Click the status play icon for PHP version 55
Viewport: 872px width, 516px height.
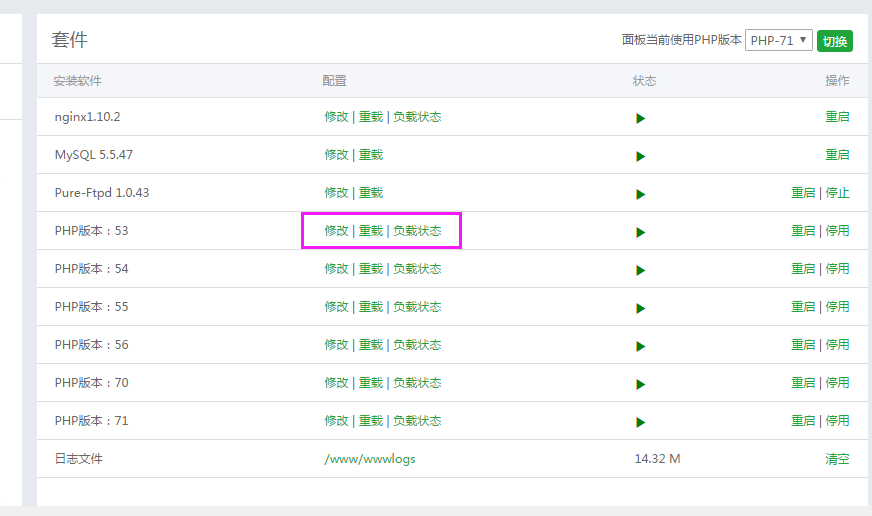click(x=640, y=308)
